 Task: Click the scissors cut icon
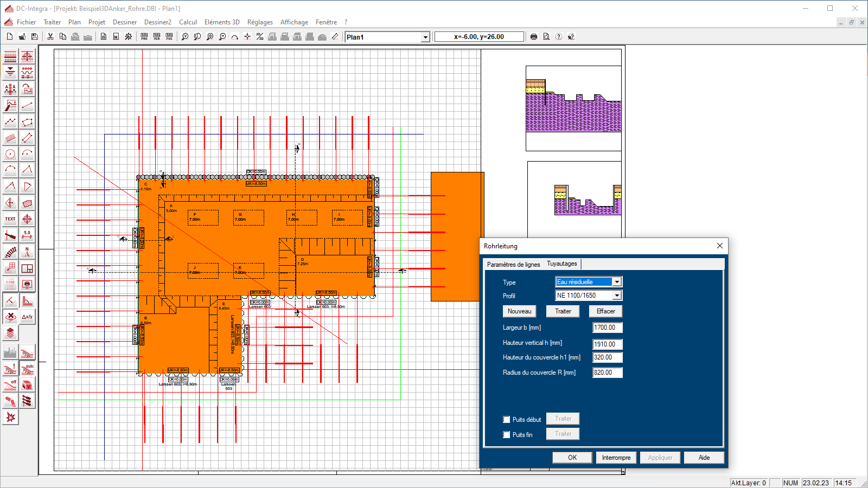click(x=50, y=37)
